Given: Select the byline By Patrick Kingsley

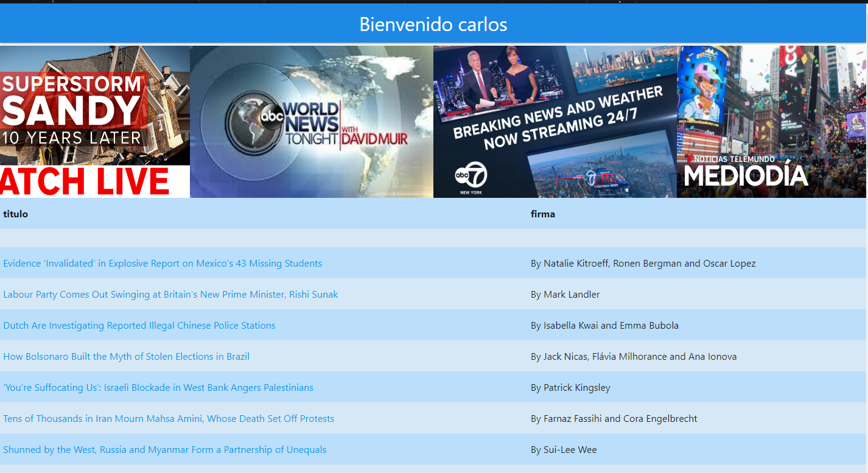Looking at the screenshot, I should [570, 387].
